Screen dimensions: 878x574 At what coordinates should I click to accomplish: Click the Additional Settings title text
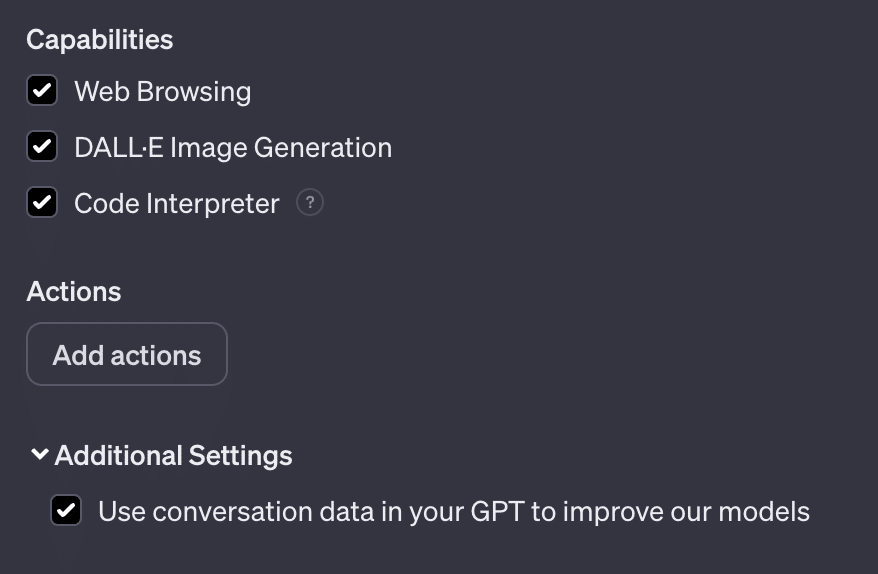click(173, 456)
